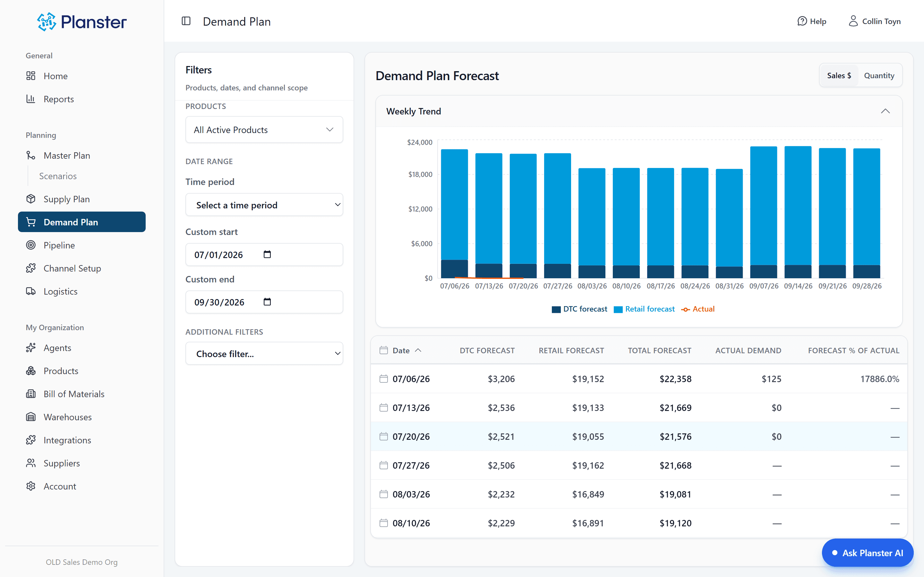Click the Pipeline target icon

tap(31, 245)
